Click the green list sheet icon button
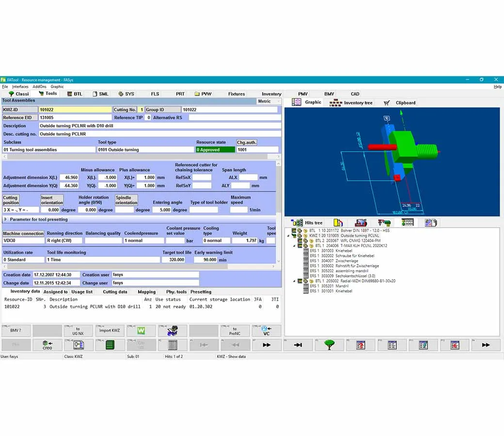Screen dimensions: 504x436 pos(110,345)
